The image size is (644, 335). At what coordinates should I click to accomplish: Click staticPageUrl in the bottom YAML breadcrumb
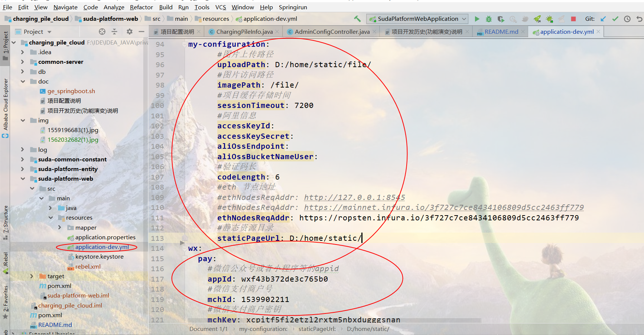pos(317,329)
